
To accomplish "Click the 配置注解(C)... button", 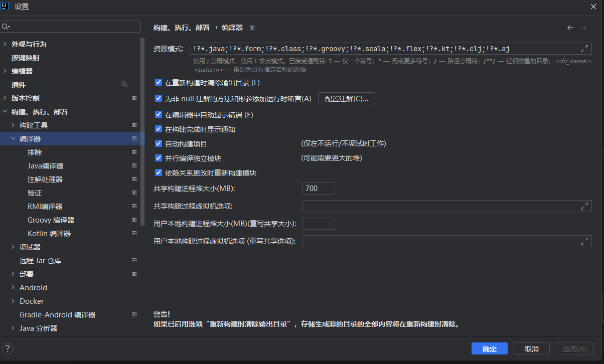I will click(x=347, y=99).
